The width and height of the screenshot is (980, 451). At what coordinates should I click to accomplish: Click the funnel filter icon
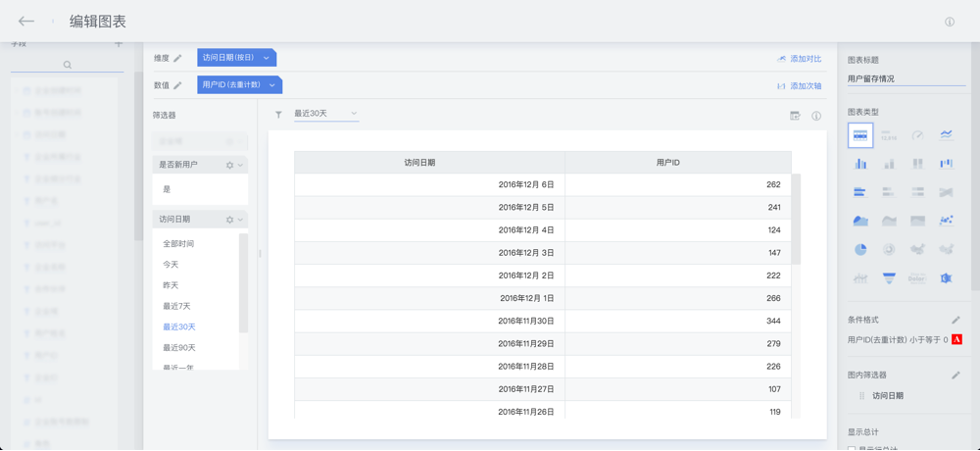click(x=278, y=115)
